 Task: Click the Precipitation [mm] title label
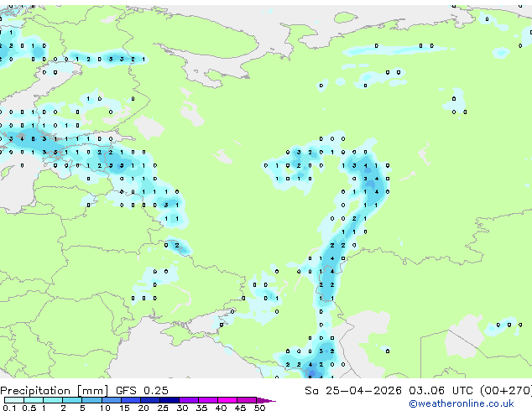[x=55, y=391]
